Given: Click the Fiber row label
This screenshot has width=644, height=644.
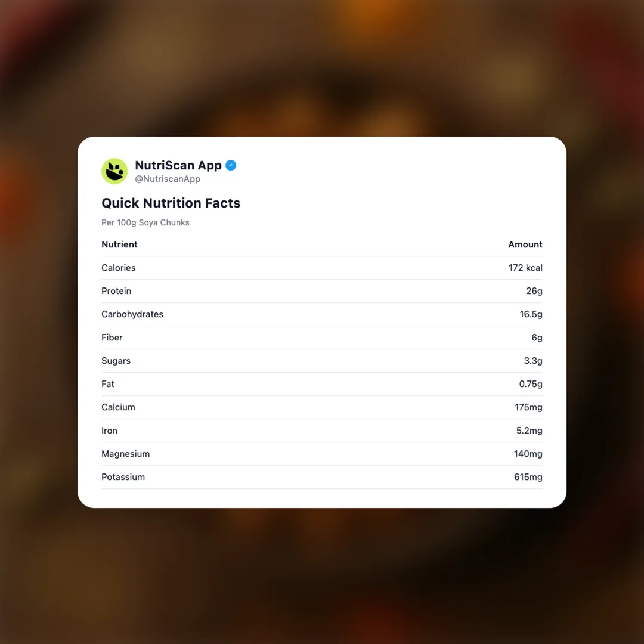Looking at the screenshot, I should pyautogui.click(x=112, y=338).
